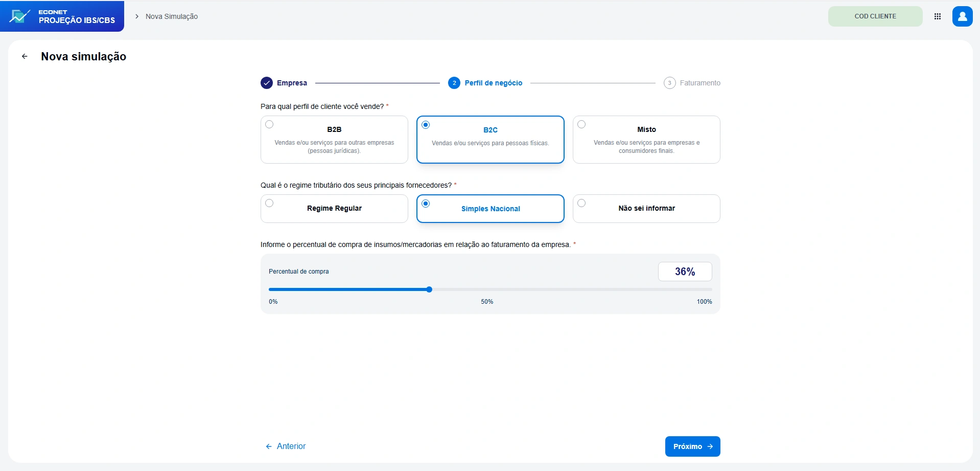Viewport: 980px width, 471px height.
Task: Choose the Não sei informar option
Action: click(x=646, y=209)
